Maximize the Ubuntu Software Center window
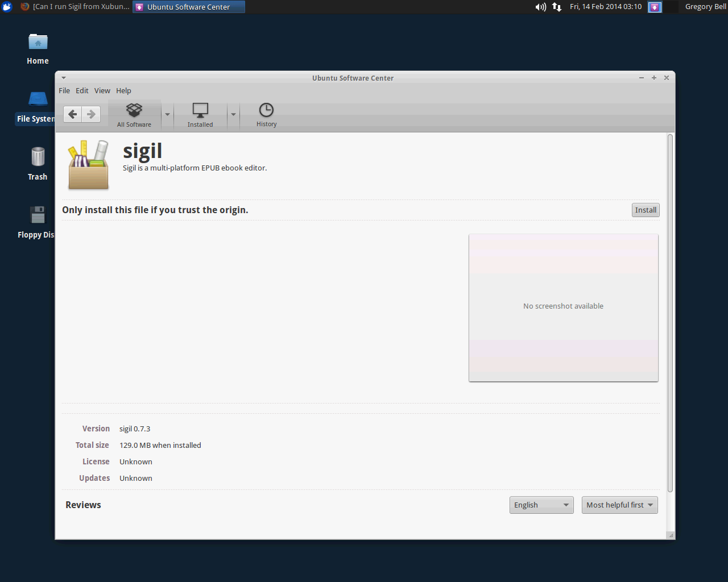The width and height of the screenshot is (728, 582). (654, 78)
